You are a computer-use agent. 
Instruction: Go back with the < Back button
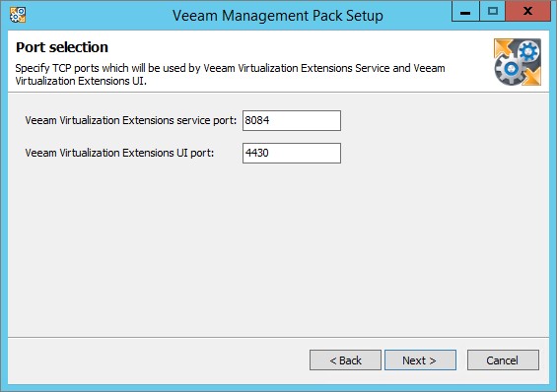(345, 360)
